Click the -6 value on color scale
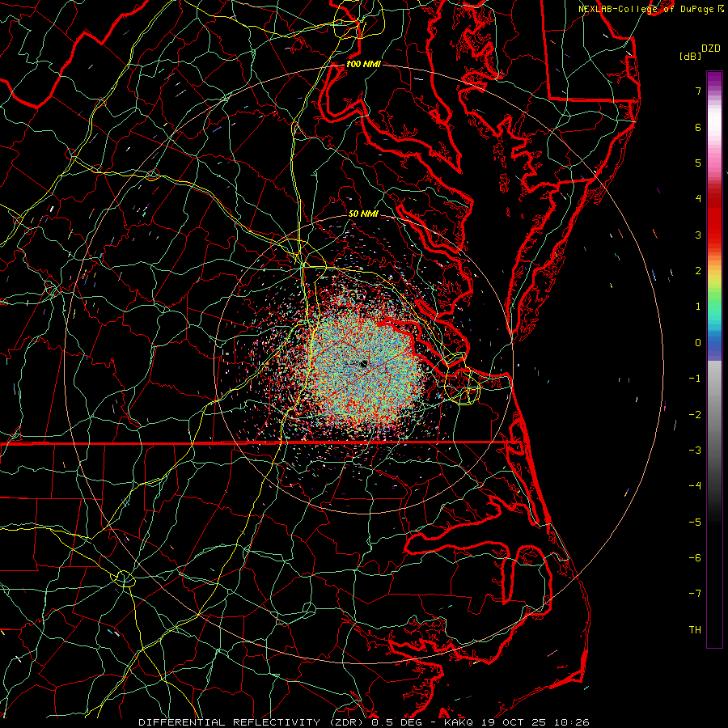 (x=695, y=557)
